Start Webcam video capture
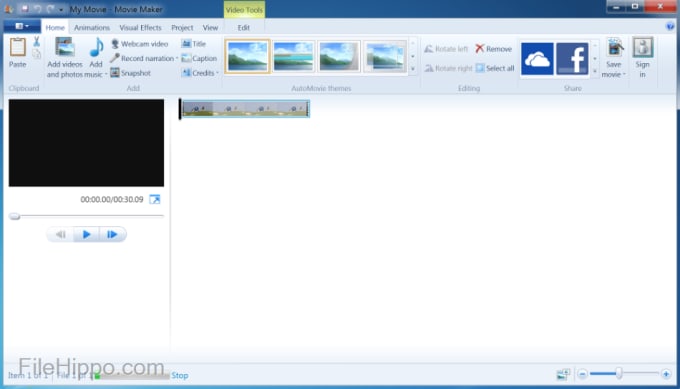Screen dimensions: 680x389 click(x=140, y=44)
